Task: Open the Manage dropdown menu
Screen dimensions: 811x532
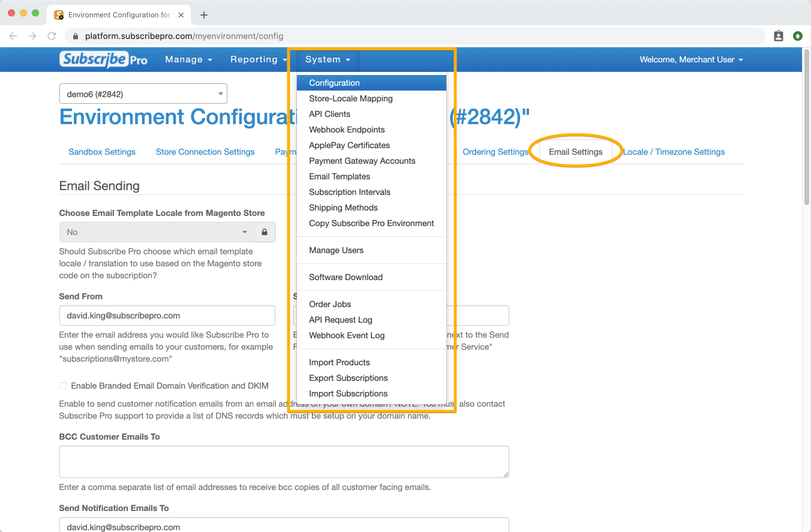Action: coord(189,59)
